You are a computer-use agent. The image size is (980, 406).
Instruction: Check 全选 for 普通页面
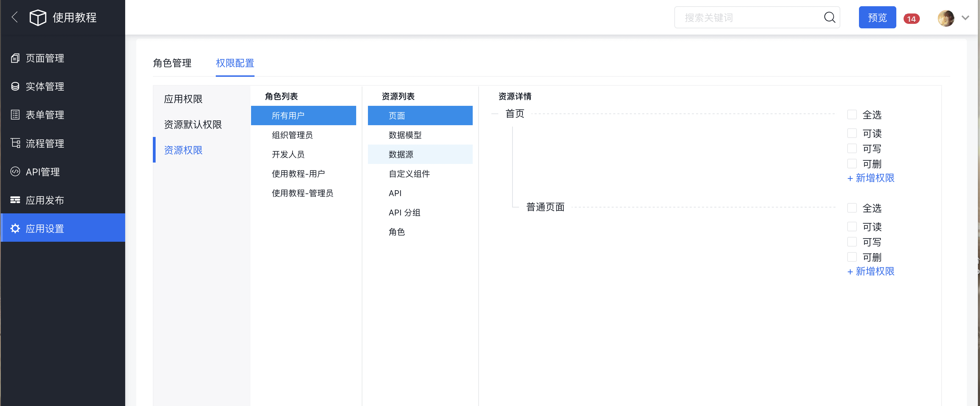(x=852, y=208)
